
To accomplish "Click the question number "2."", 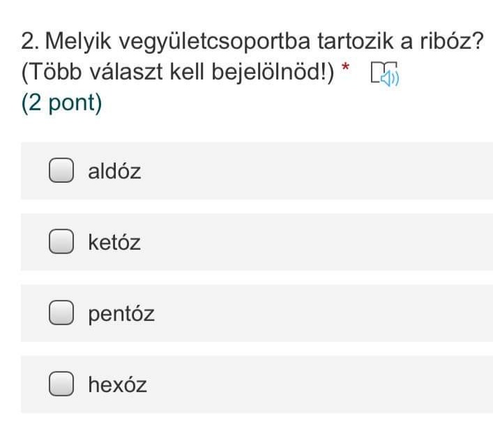I will tap(30, 42).
